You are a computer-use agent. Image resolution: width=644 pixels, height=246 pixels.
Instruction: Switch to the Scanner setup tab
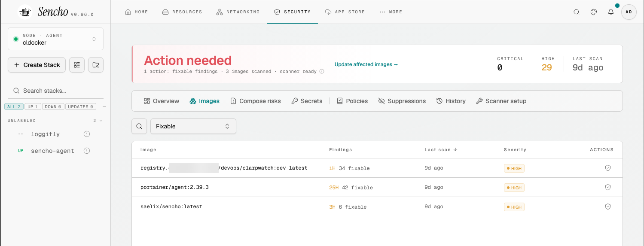(x=501, y=101)
